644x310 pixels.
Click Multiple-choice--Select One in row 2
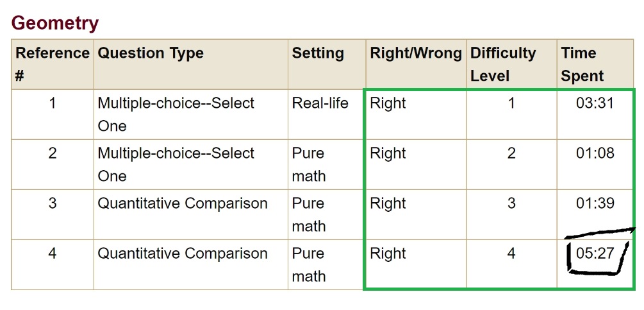point(176,164)
